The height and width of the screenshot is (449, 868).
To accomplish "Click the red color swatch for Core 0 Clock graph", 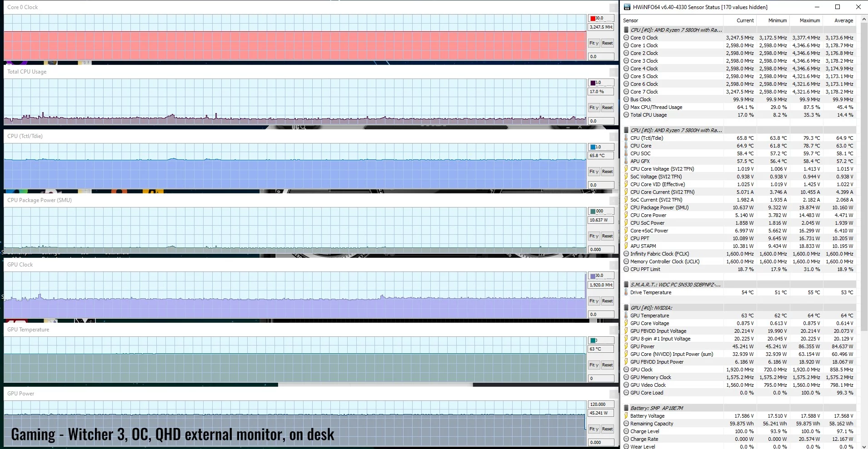I will point(593,18).
